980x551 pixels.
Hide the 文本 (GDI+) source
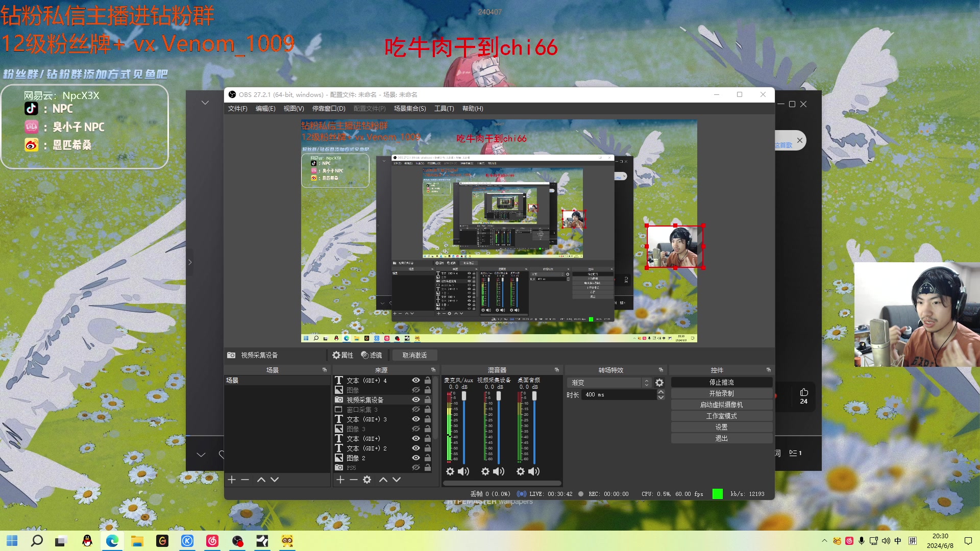tap(416, 439)
